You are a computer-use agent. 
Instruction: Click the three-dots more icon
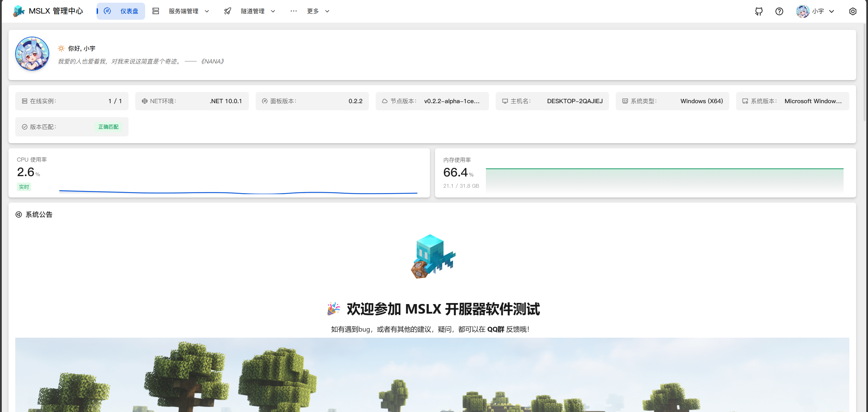point(294,11)
